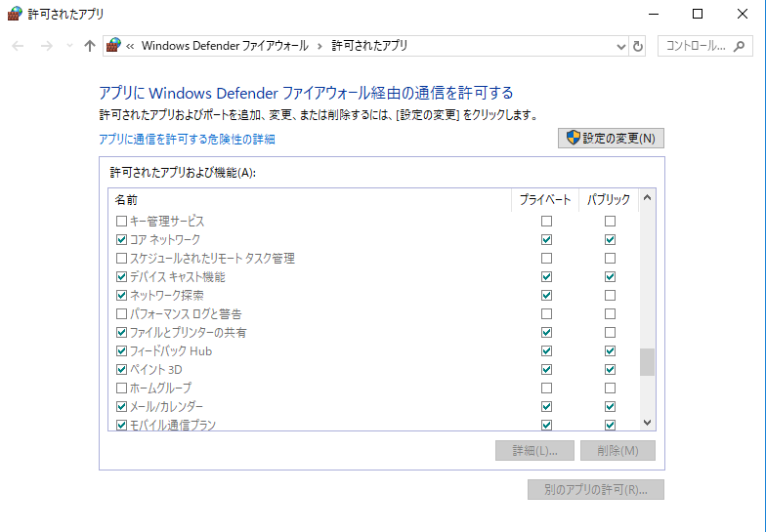Uncheck the フィードバック Hub checkbox

[121, 351]
